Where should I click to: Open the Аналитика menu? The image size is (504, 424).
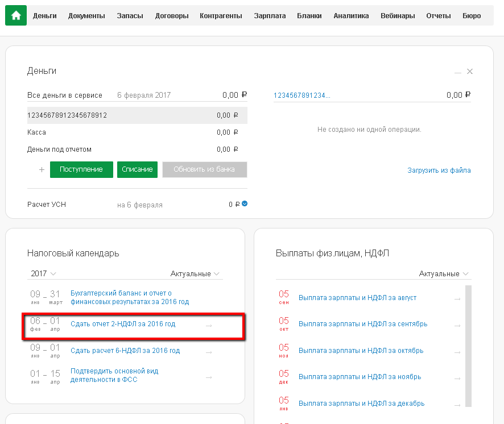[x=351, y=16]
